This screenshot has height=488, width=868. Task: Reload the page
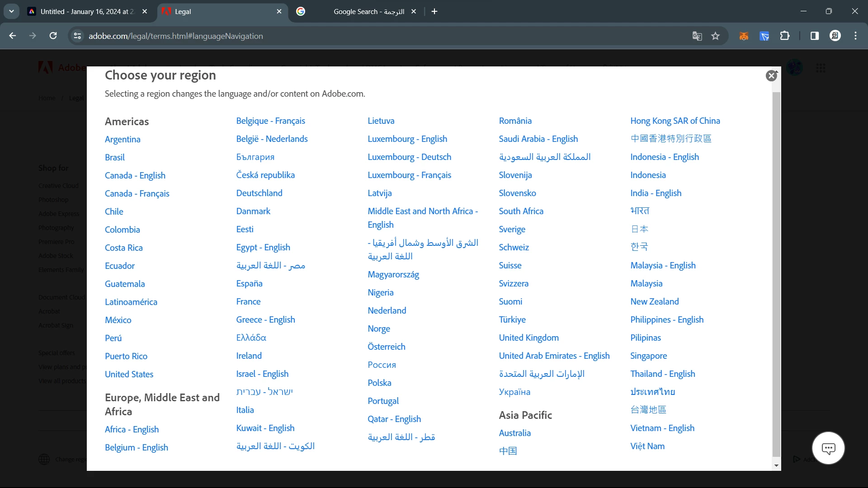pyautogui.click(x=53, y=36)
